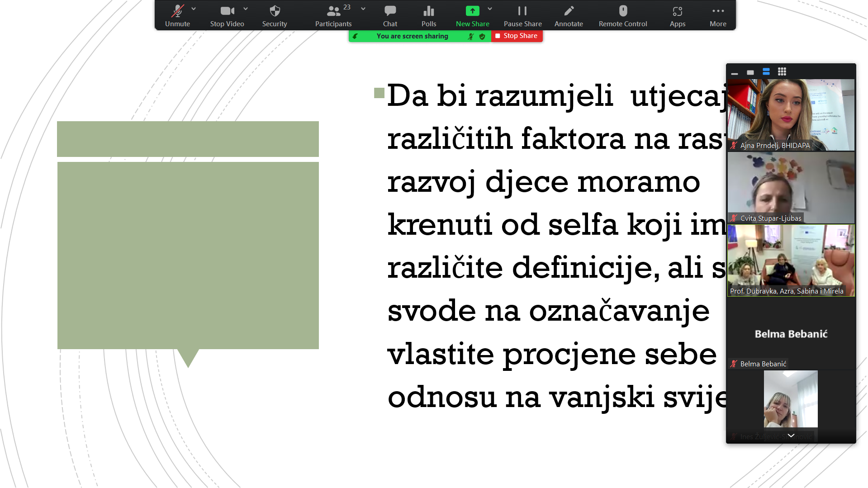868x488 pixels.
Task: Click the More options ellipsis
Action: point(717,16)
